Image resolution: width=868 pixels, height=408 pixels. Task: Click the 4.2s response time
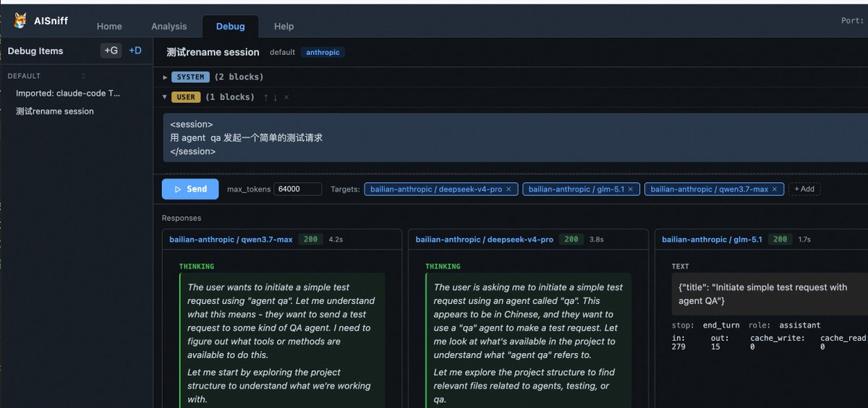coord(336,239)
